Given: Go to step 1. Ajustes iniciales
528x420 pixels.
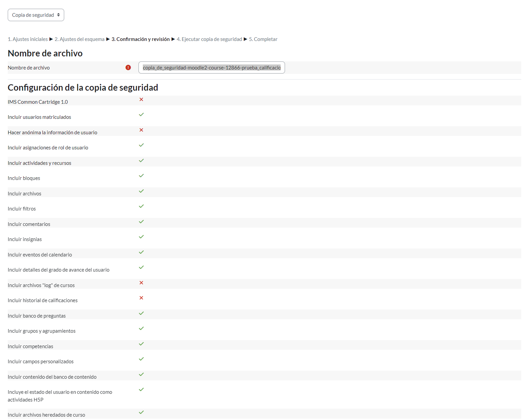Looking at the screenshot, I should pos(28,39).
